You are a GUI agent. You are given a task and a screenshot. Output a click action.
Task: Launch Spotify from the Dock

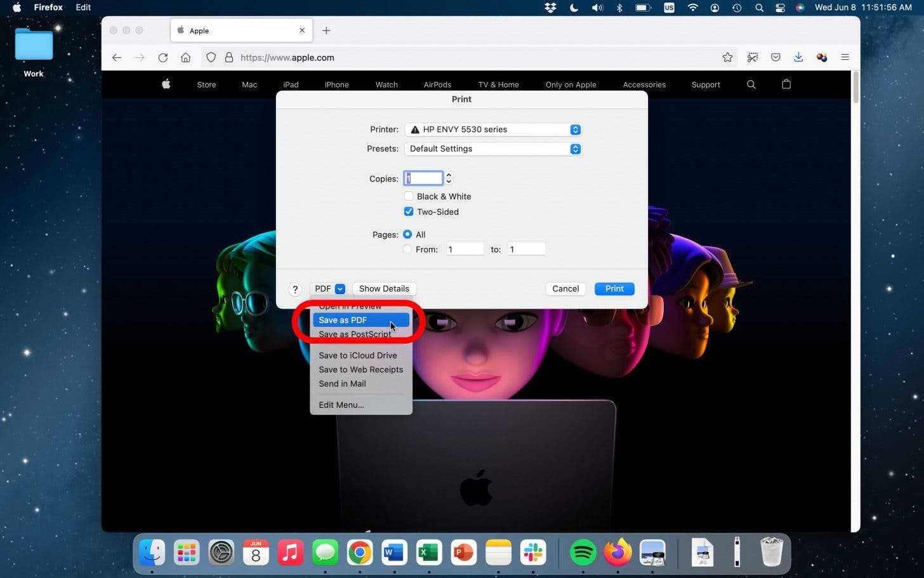pos(583,553)
